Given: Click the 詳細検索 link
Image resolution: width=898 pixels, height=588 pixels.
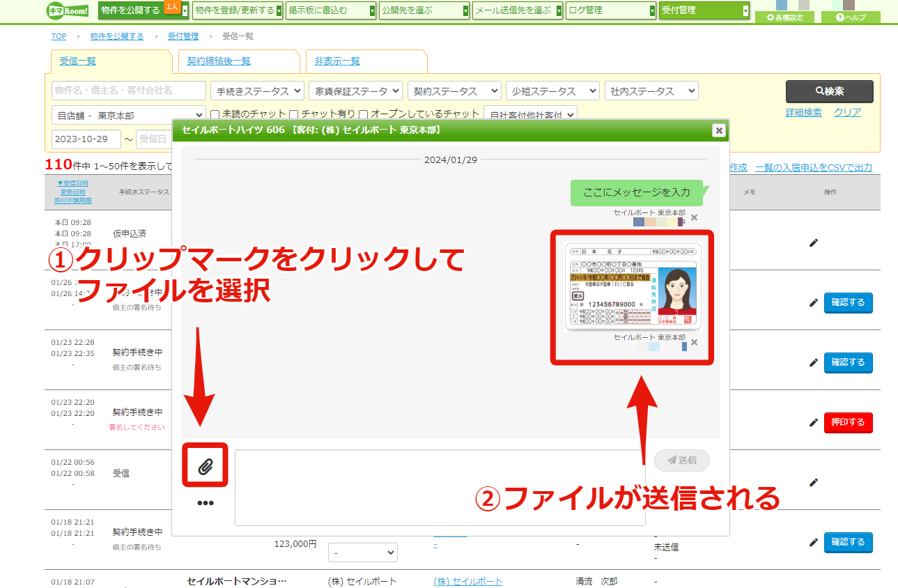Looking at the screenshot, I should (x=803, y=113).
